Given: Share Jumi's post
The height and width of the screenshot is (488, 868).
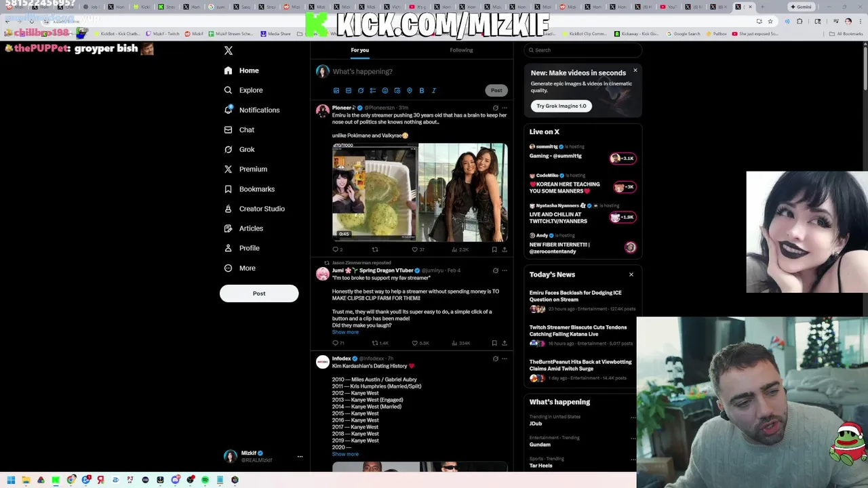Looking at the screenshot, I should tap(504, 343).
